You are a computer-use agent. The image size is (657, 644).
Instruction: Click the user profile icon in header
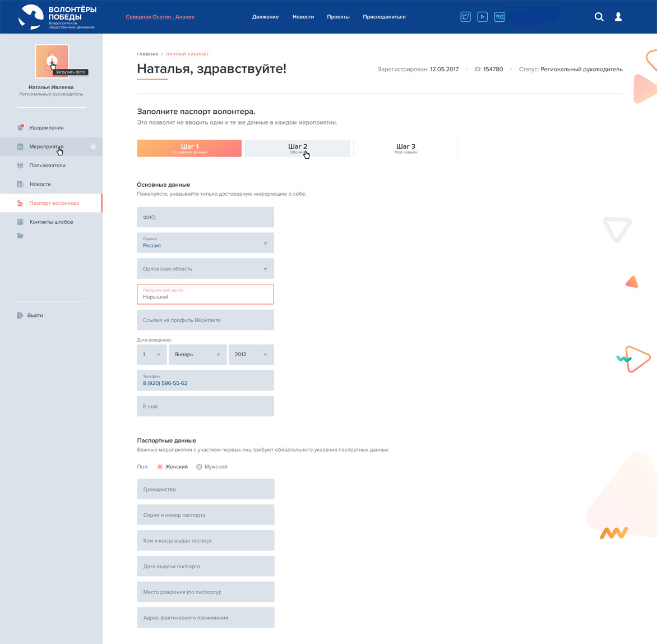coord(618,17)
